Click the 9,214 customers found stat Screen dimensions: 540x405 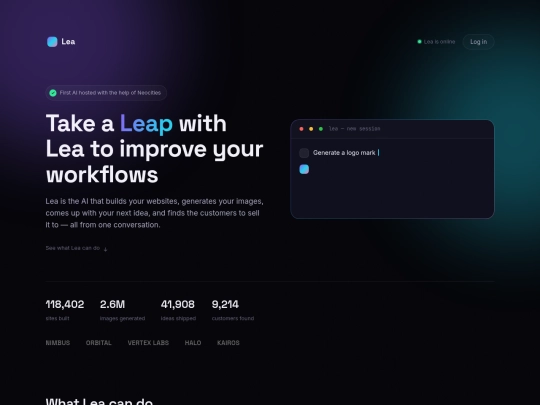[233, 310]
